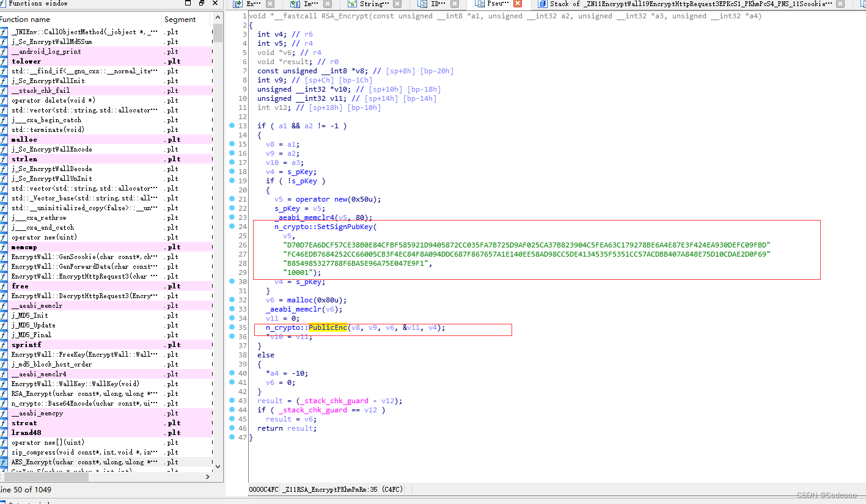Screen dimensions: 866x504
Task: Click function icon next to j_MD5_Init
Action: [4, 315]
